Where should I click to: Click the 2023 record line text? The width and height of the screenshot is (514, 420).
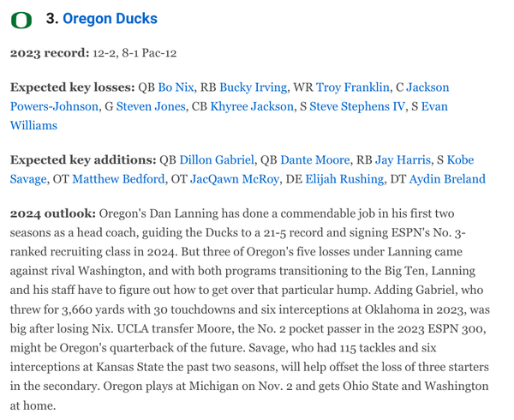click(93, 53)
